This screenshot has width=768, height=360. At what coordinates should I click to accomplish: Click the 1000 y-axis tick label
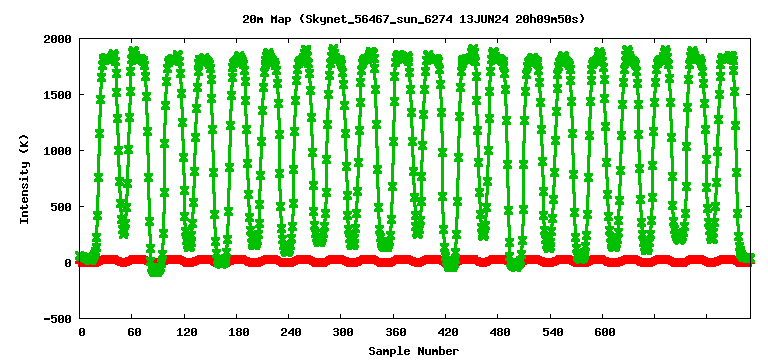(58, 151)
